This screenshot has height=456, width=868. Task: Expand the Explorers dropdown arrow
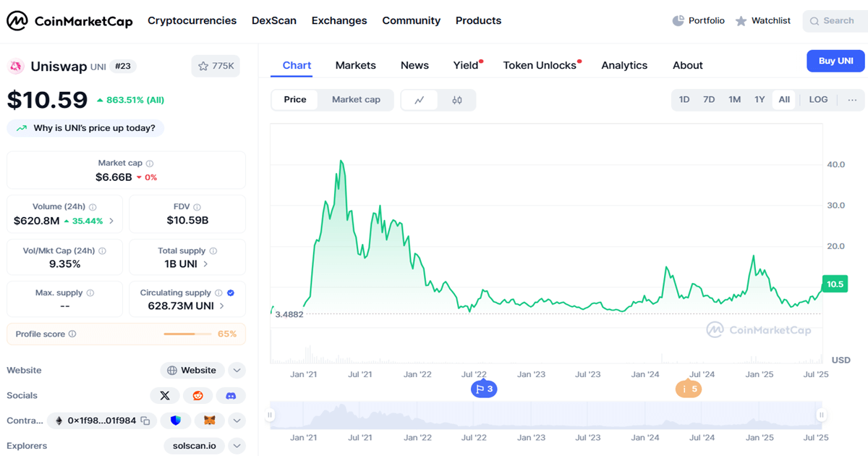coord(237,446)
